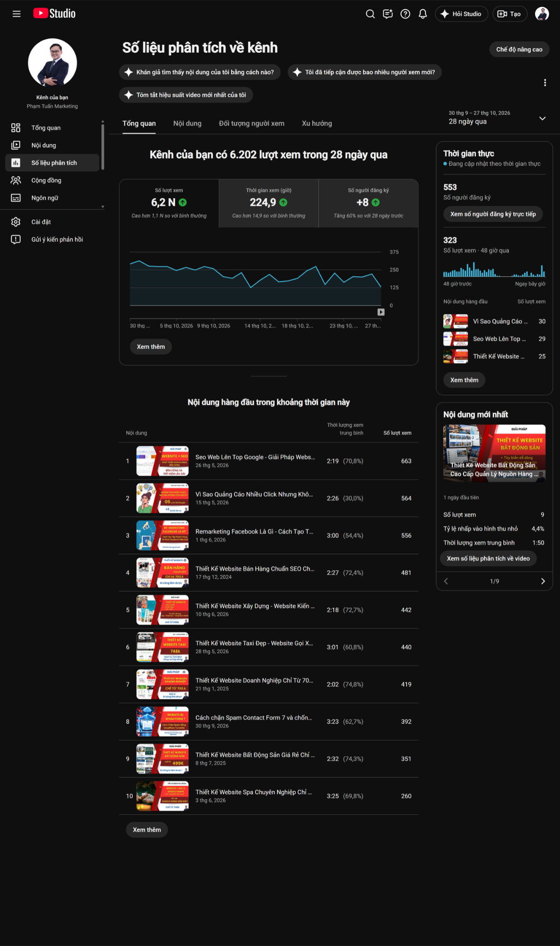
Task: Select the Thời gian xem (giờ) metric card
Action: pos(269,203)
